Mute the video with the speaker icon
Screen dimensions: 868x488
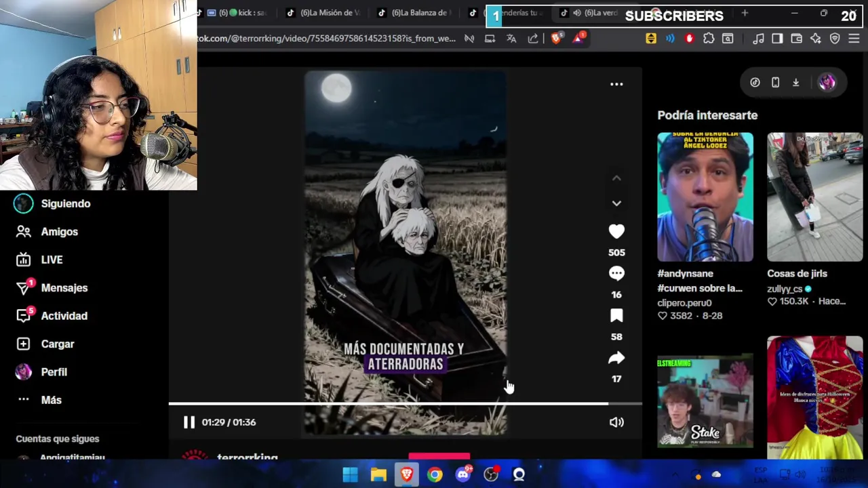[616, 422]
